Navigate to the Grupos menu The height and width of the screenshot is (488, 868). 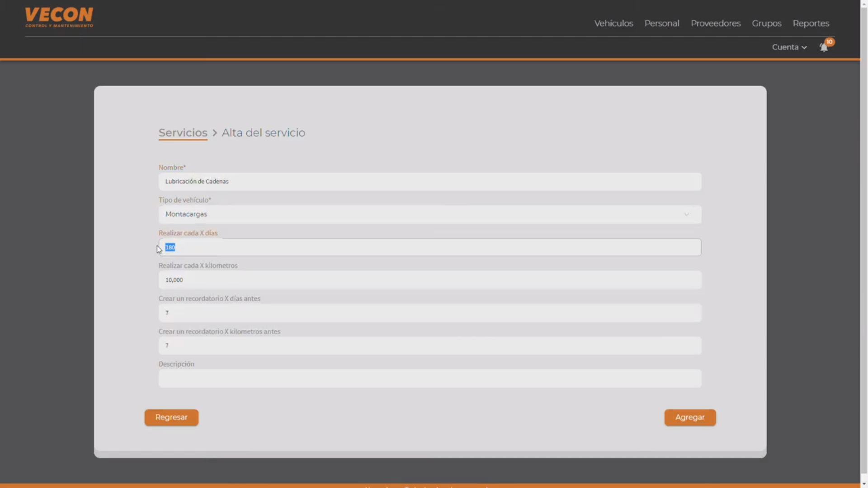coord(766,23)
